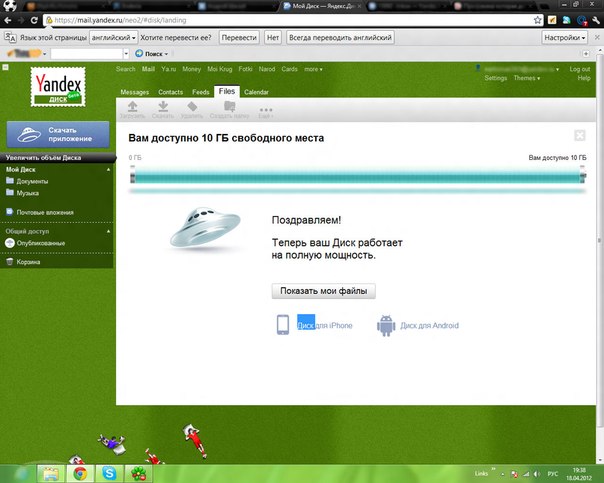This screenshot has height=483, width=604.
Task: Open the Корзина trash
Action: coord(23,262)
